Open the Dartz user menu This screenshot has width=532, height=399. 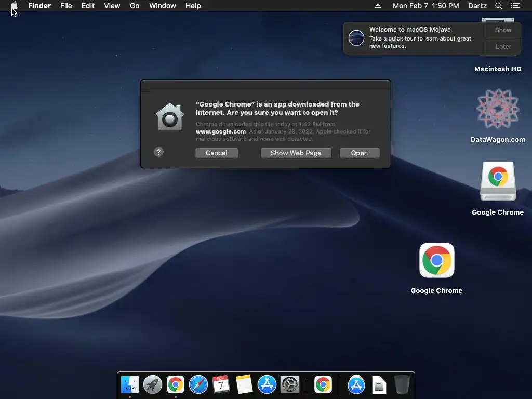pyautogui.click(x=477, y=6)
